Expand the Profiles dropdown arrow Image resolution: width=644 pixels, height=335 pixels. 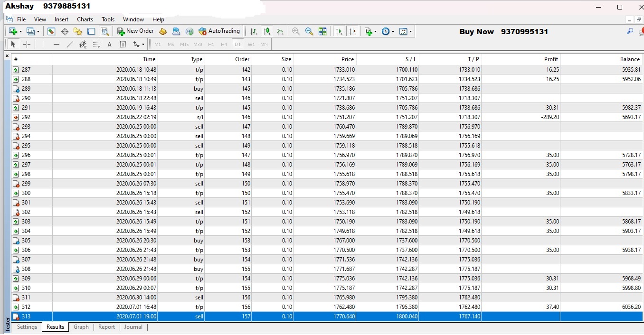coord(38,31)
